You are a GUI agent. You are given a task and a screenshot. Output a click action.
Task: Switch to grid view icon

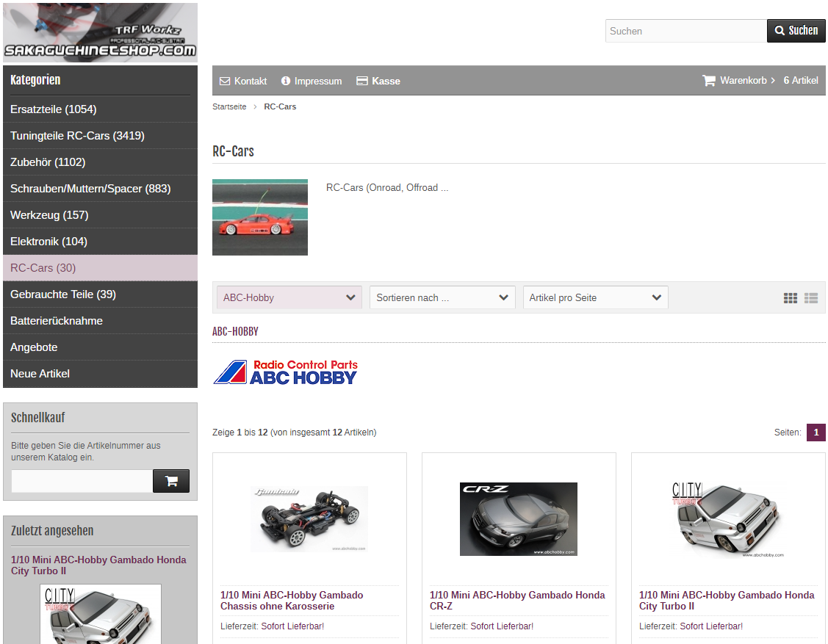[x=791, y=298]
